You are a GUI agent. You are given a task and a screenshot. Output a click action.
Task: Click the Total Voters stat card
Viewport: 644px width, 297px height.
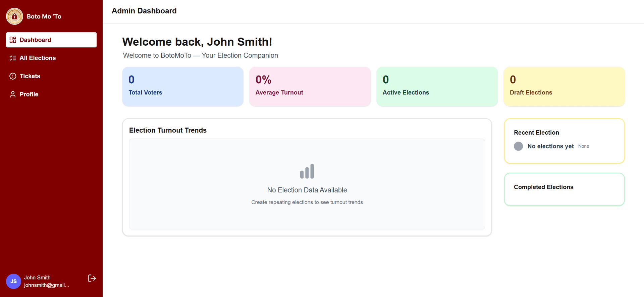[x=183, y=87]
